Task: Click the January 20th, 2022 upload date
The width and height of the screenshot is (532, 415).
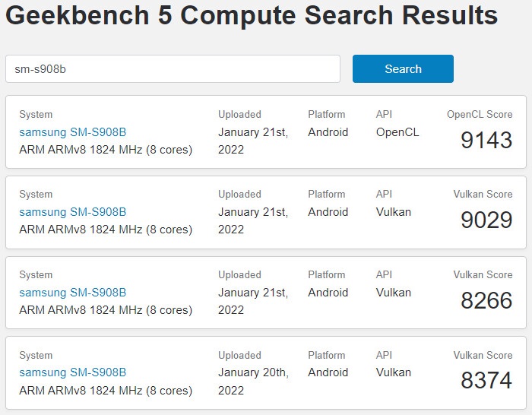Action: [253, 382]
